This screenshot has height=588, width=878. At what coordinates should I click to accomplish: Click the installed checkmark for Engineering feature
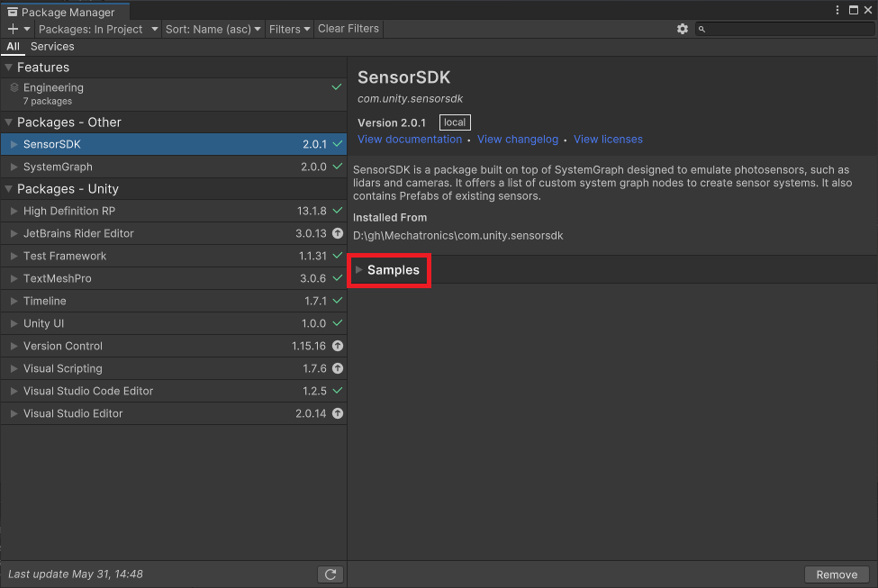pyautogui.click(x=337, y=86)
